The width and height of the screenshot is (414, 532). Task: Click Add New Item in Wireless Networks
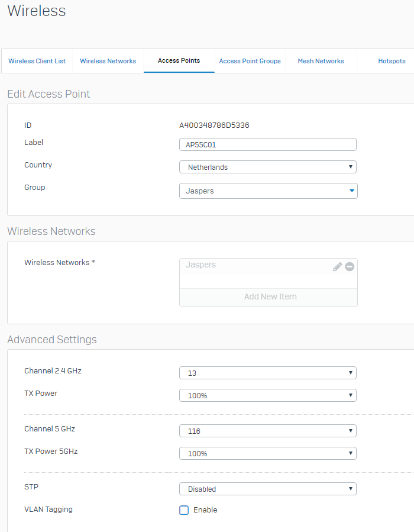(270, 297)
